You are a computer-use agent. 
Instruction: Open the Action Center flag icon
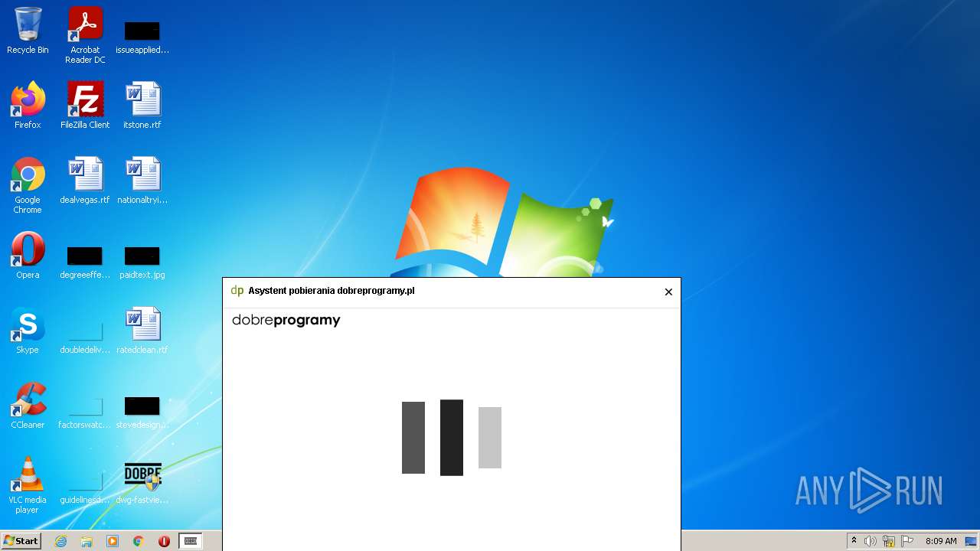tap(907, 541)
